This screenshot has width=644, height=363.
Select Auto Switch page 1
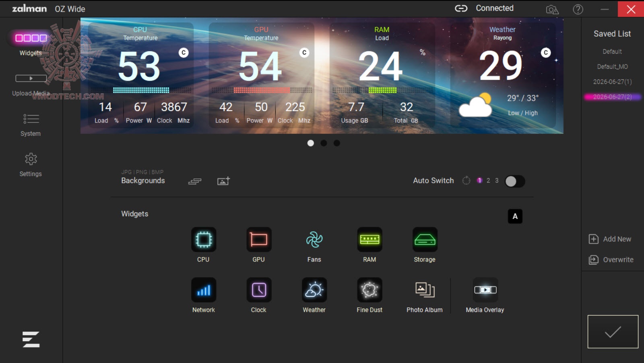(479, 180)
